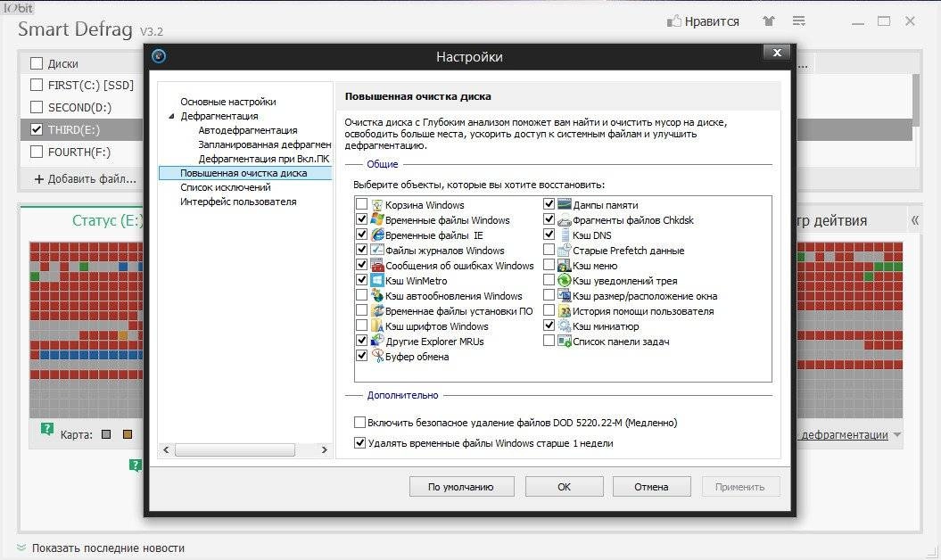Enable secure deletion DOD 5220.22-M checkbox
Screen dimensions: 941x560
tap(359, 422)
